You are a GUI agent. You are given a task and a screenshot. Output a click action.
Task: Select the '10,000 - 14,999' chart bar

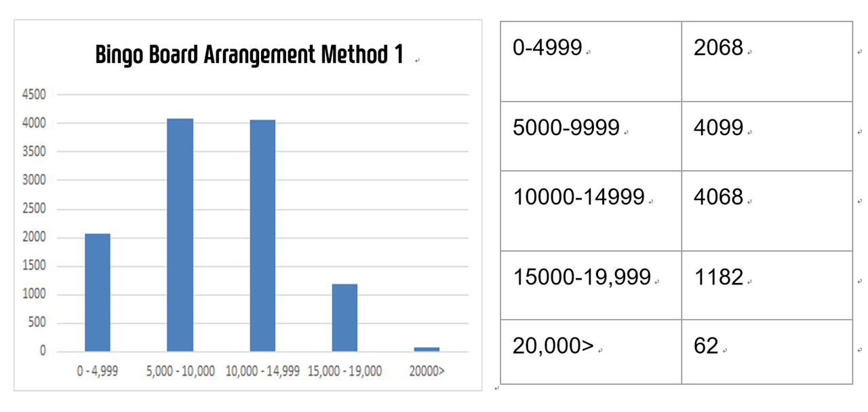click(x=262, y=236)
